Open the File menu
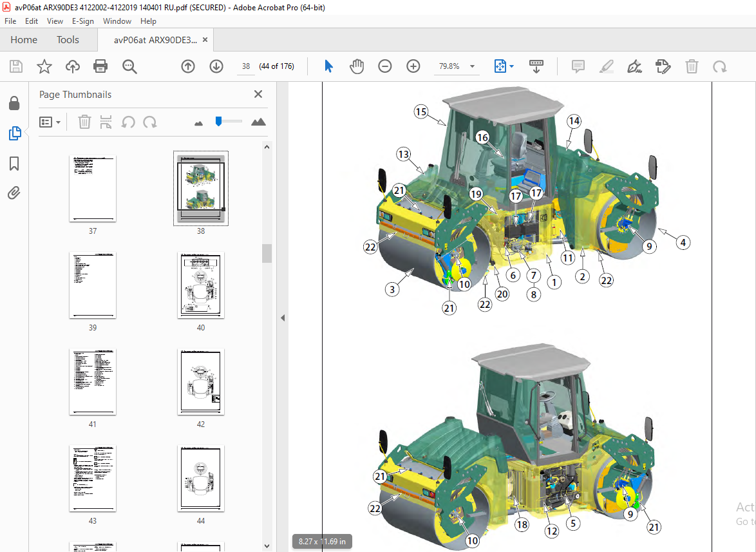This screenshot has height=552, width=756. [x=10, y=21]
